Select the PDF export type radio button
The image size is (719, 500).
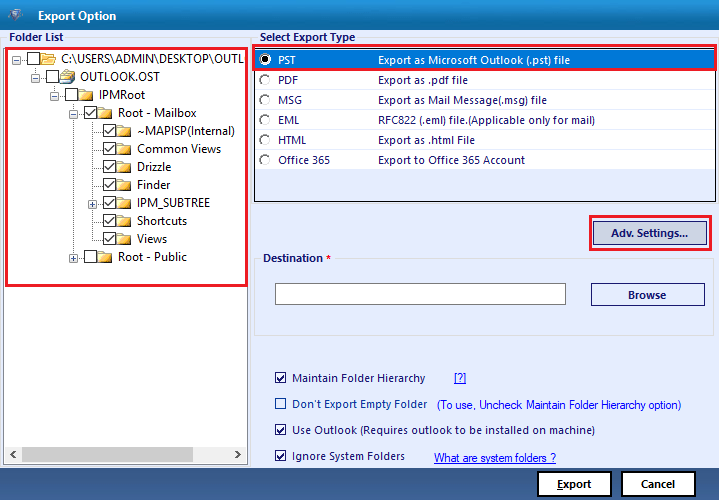[265, 80]
